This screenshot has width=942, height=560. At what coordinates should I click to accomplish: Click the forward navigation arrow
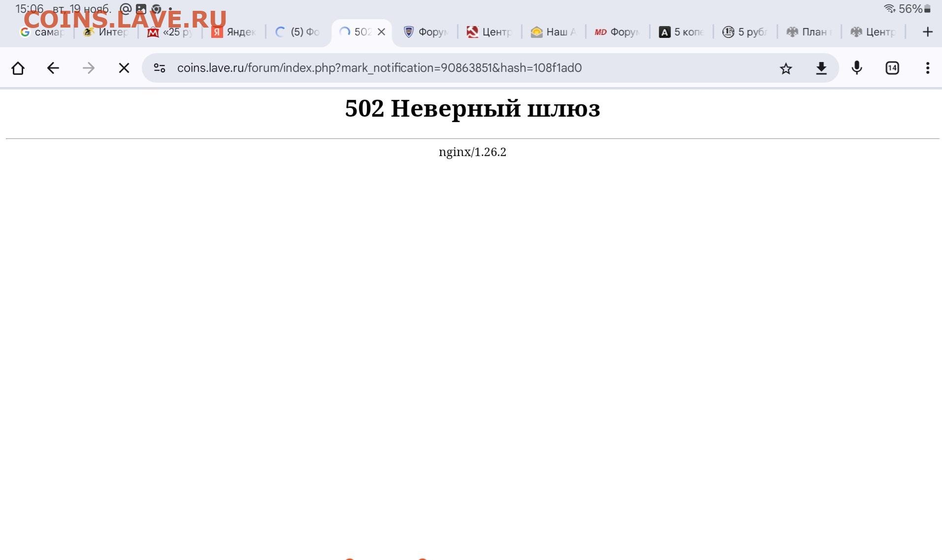[89, 68]
